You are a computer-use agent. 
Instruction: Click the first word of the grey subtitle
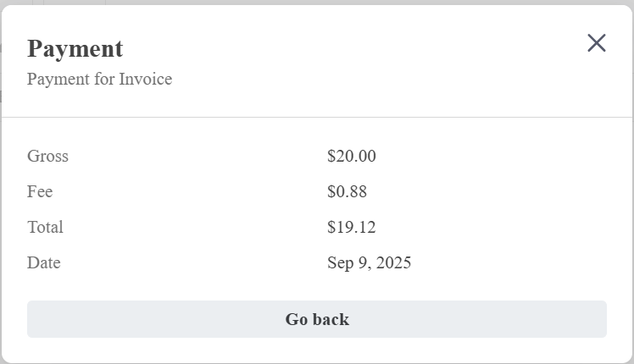(x=58, y=80)
